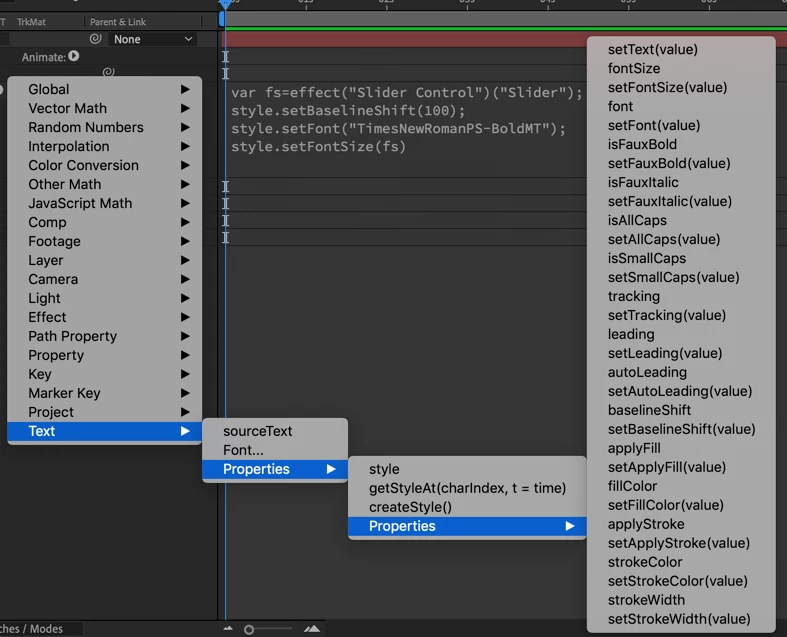787x637 pixels.
Task: Open the Vector Math submenu
Action: (104, 108)
